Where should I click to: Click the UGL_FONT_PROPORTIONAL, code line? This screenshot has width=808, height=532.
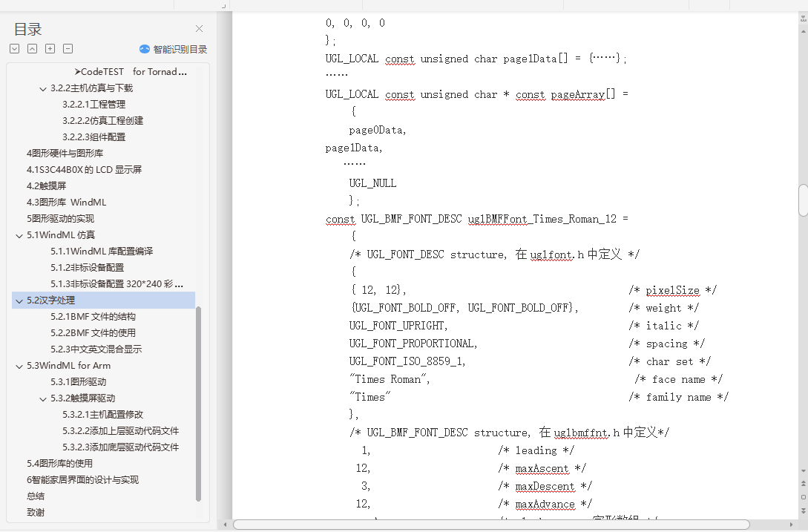click(x=413, y=344)
